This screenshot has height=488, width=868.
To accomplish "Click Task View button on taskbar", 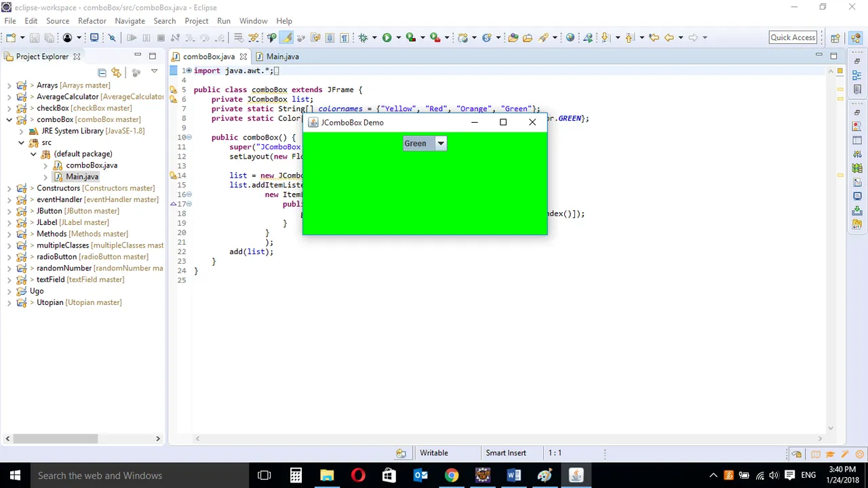I will 264,475.
